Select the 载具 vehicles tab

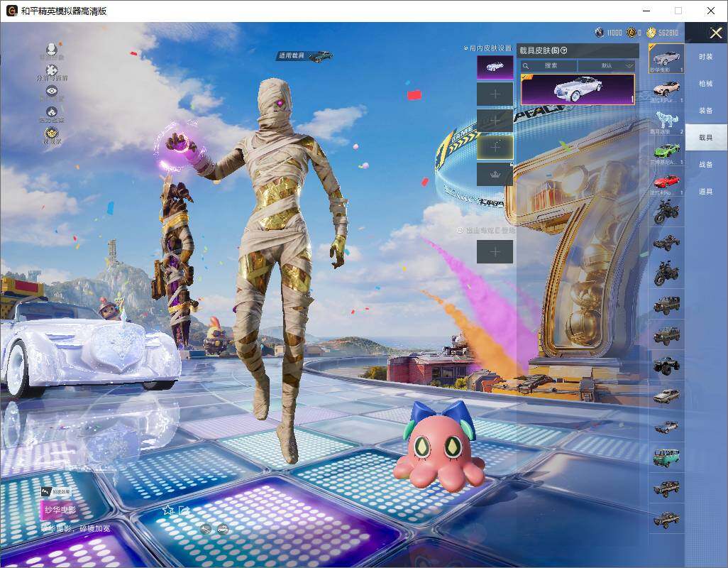pos(706,138)
